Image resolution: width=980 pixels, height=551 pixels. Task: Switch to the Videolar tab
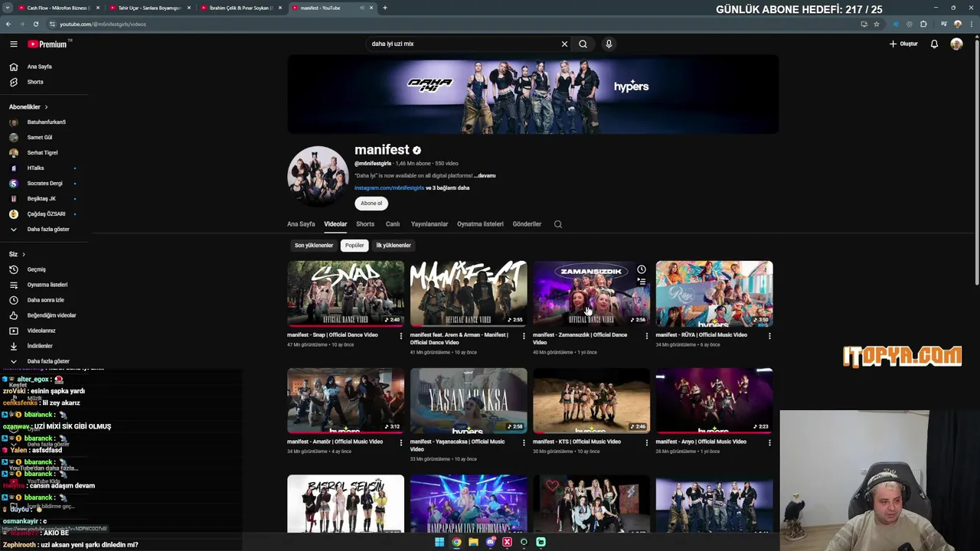point(335,224)
